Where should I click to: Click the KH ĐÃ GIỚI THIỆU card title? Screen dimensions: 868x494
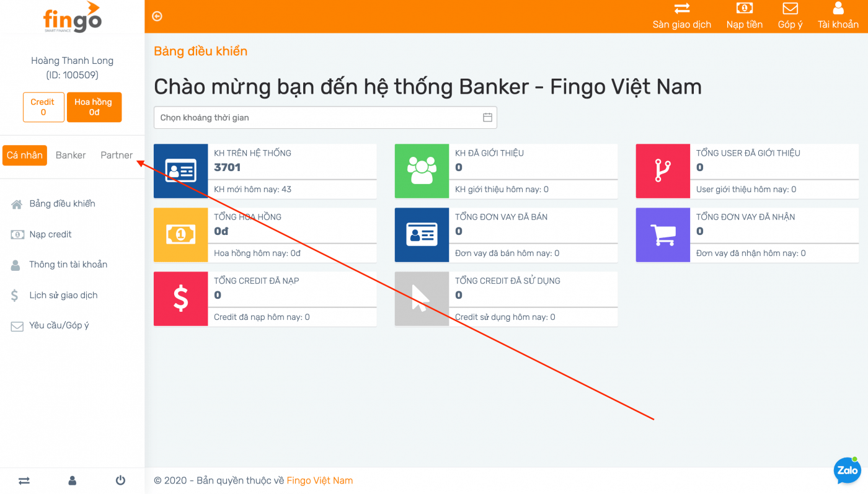(489, 153)
